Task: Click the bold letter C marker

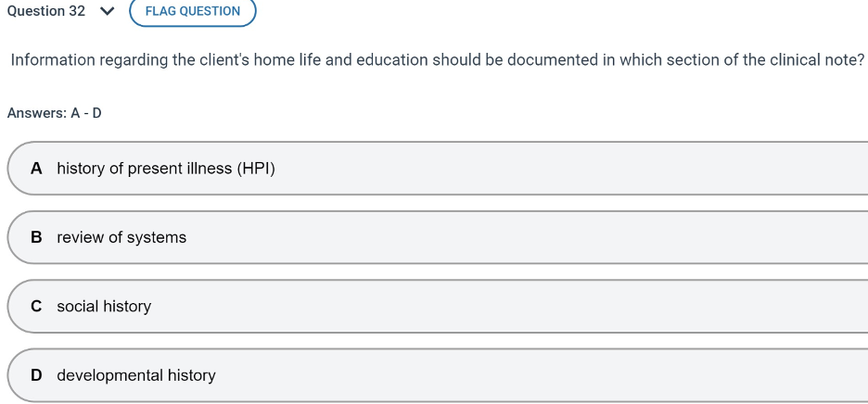Action: coord(36,306)
